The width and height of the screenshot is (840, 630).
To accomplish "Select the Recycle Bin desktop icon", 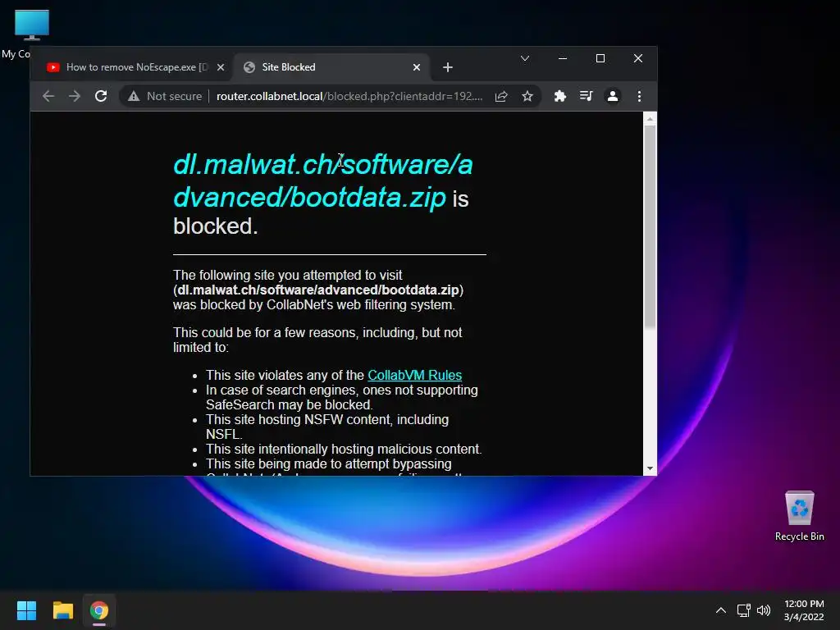I will click(799, 516).
